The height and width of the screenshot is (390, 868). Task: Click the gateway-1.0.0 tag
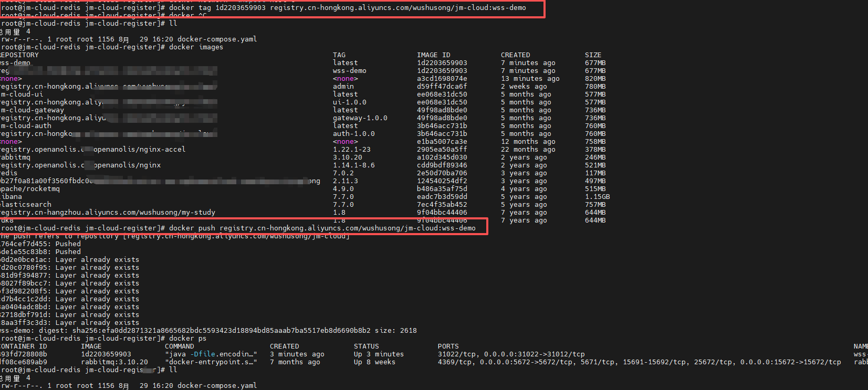click(x=360, y=118)
